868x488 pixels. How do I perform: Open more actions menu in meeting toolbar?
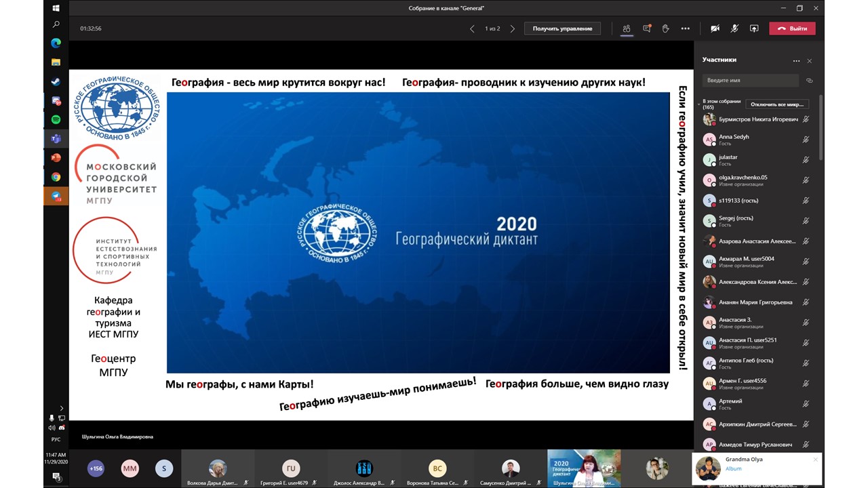click(x=686, y=28)
